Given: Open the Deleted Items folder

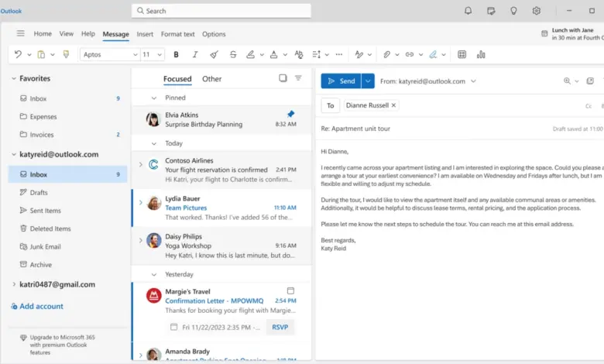Looking at the screenshot, I should (x=67, y=228).
